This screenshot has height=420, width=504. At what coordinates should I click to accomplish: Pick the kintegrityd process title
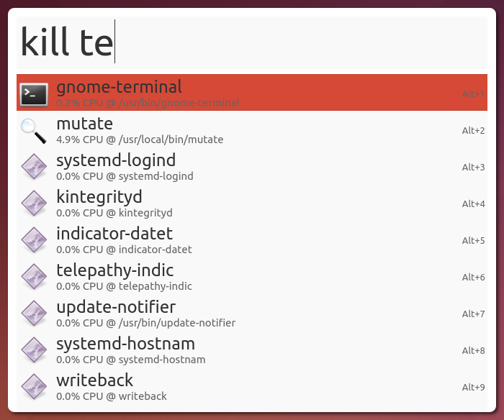(99, 197)
